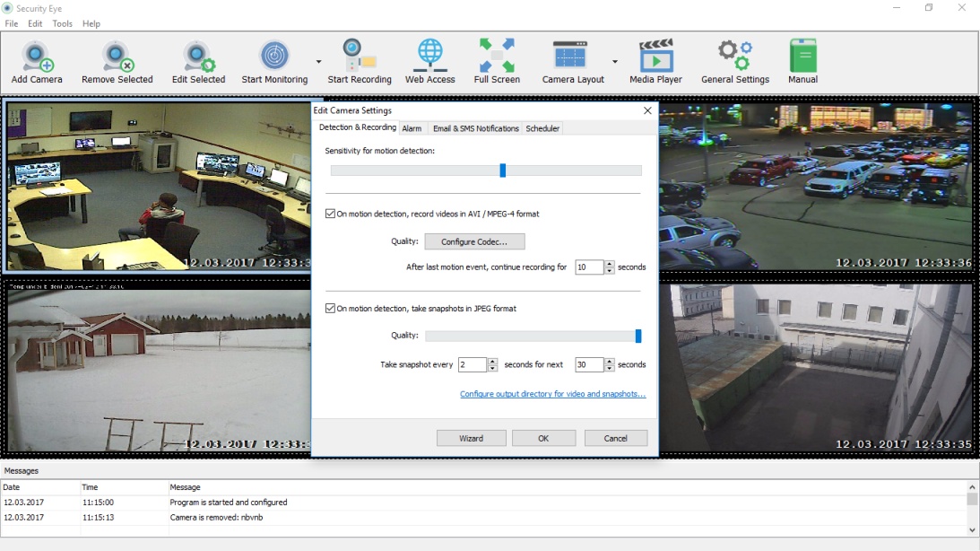
Task: Start Monitoring with the radar icon
Action: pos(274,57)
